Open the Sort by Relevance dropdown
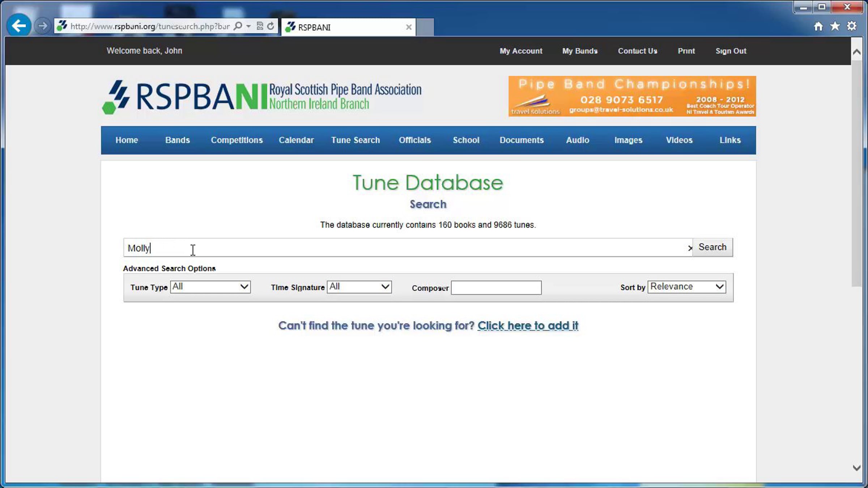Image resolution: width=868 pixels, height=488 pixels. 686,287
